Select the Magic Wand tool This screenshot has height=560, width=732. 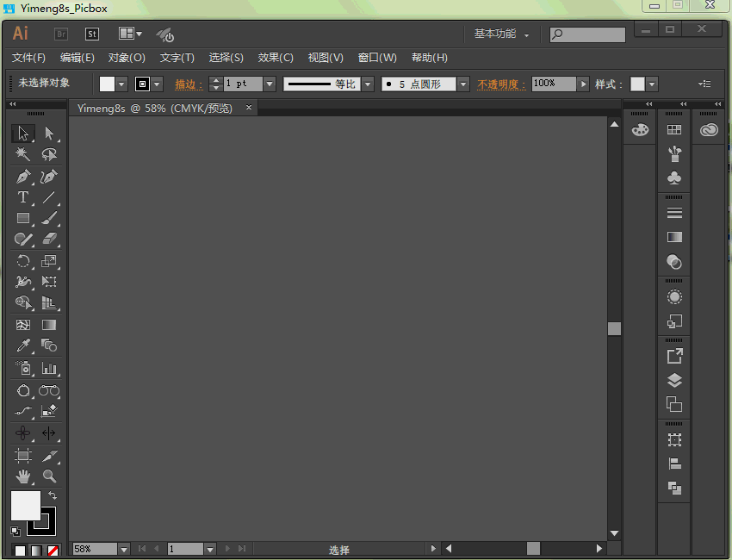(23, 155)
